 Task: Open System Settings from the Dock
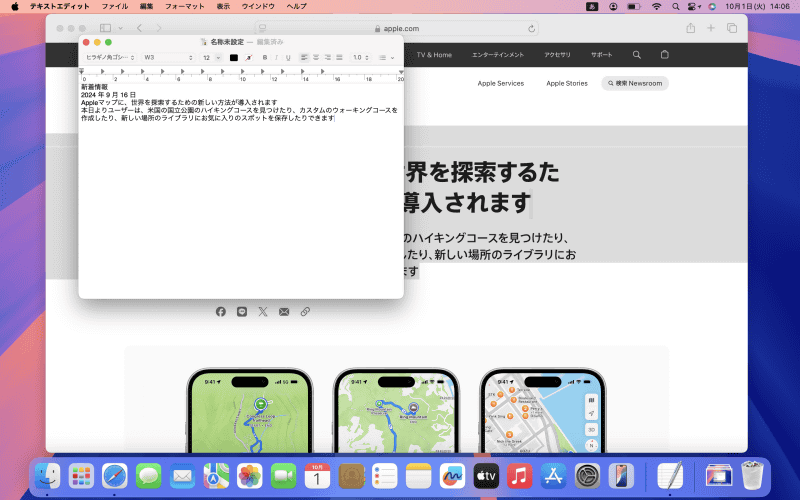point(587,476)
